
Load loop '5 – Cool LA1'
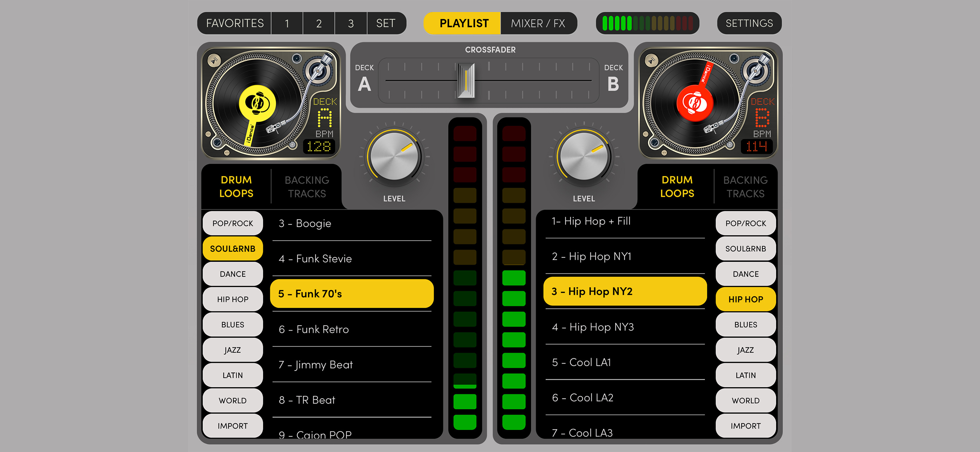625,362
